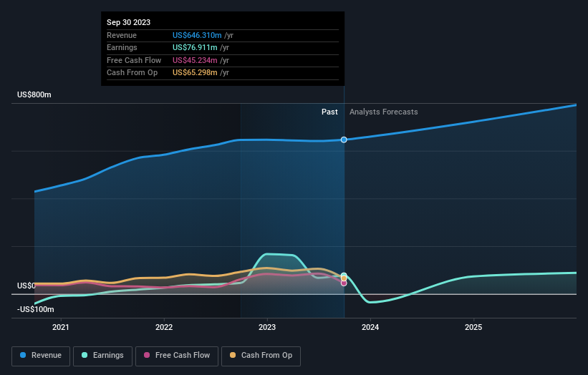Click the teal Earnings data point marker
Image resolution: width=588 pixels, height=375 pixels.
[344, 275]
